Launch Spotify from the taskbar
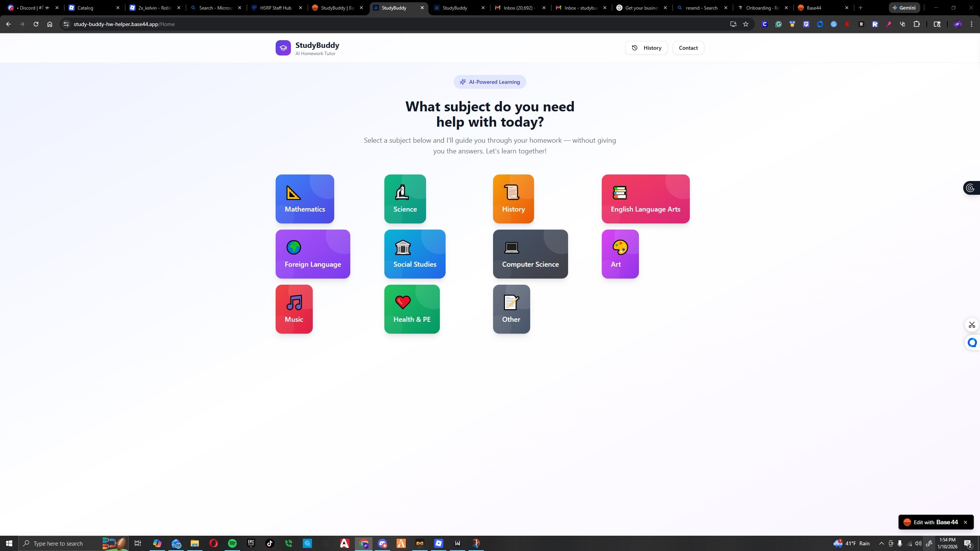This screenshot has height=551, width=980. click(232, 543)
